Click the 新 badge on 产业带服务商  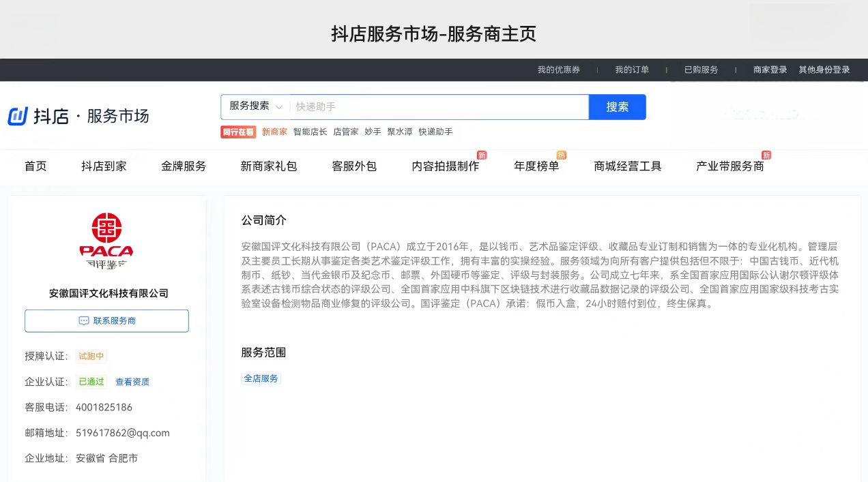766,155
